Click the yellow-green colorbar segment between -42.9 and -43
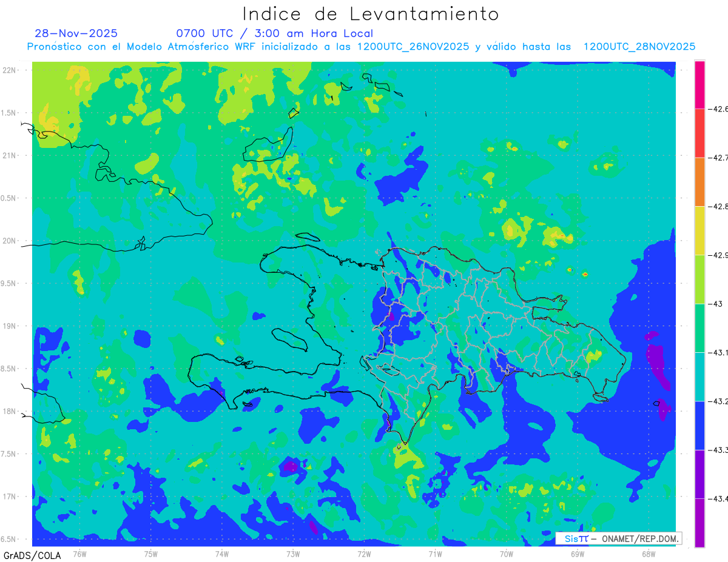728x562 pixels. [699, 279]
